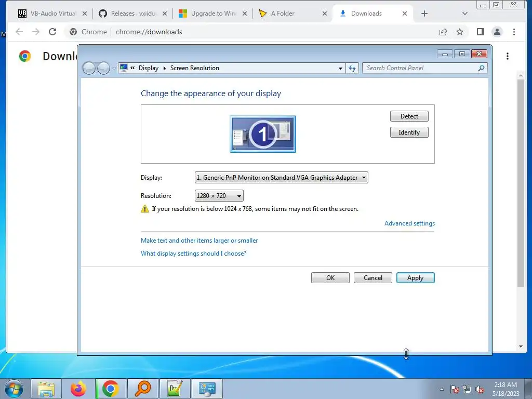The image size is (532, 399).
Task: Open Firefox from taskbar
Action: click(78, 389)
